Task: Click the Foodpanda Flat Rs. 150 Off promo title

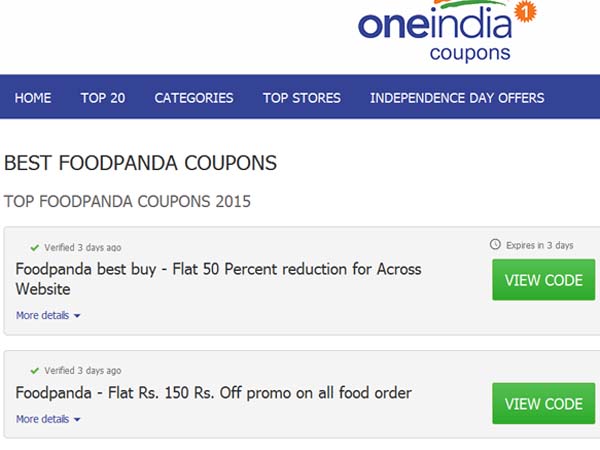Action: [x=214, y=393]
